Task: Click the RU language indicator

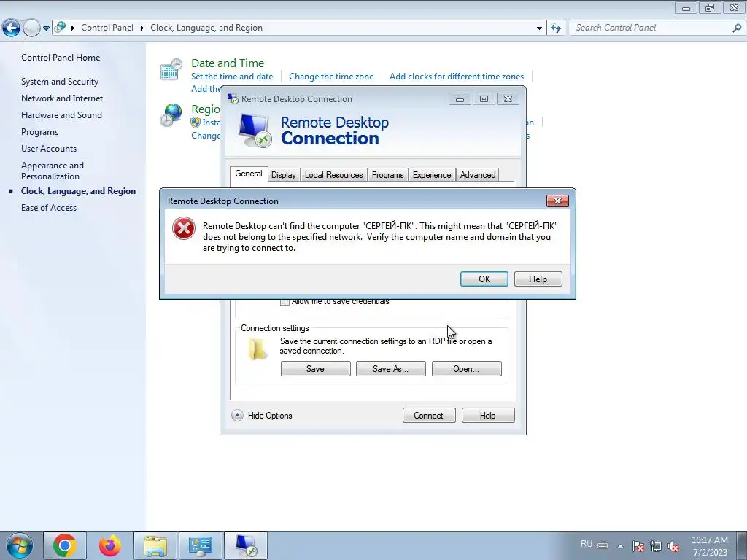Action: (587, 544)
